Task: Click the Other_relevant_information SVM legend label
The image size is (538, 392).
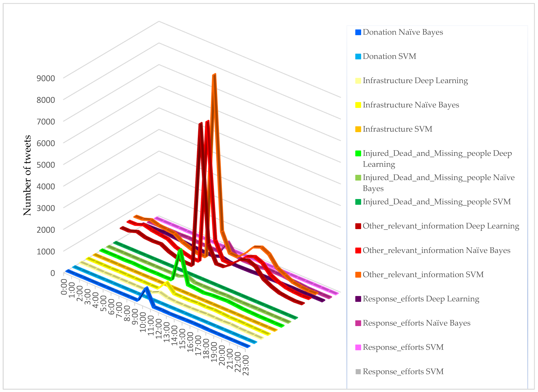Action: (423, 275)
